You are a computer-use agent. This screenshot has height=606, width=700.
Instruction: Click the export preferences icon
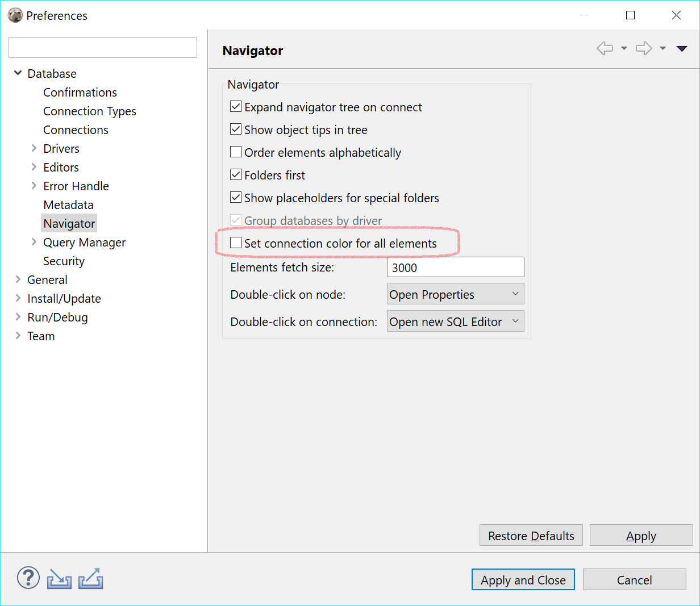tap(90, 578)
